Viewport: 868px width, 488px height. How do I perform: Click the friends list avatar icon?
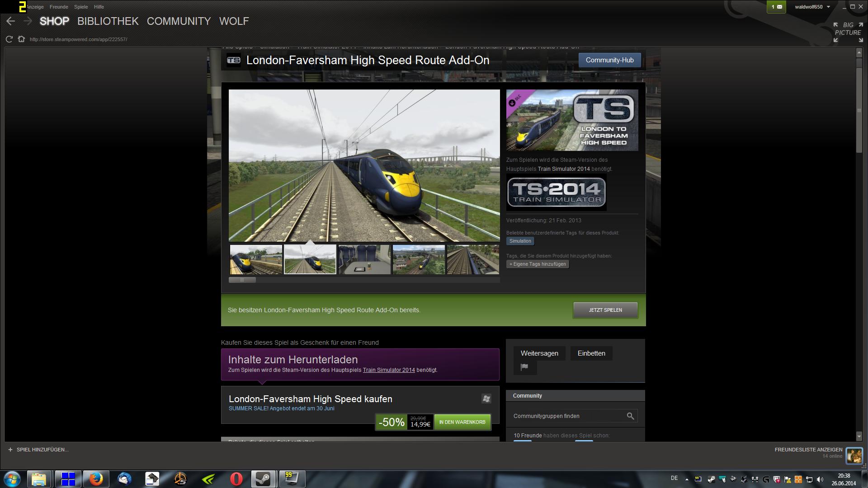click(x=854, y=456)
